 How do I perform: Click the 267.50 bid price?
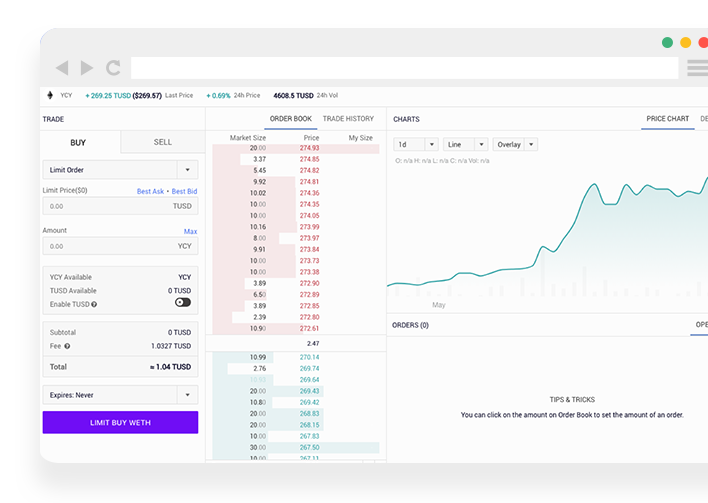(309, 447)
